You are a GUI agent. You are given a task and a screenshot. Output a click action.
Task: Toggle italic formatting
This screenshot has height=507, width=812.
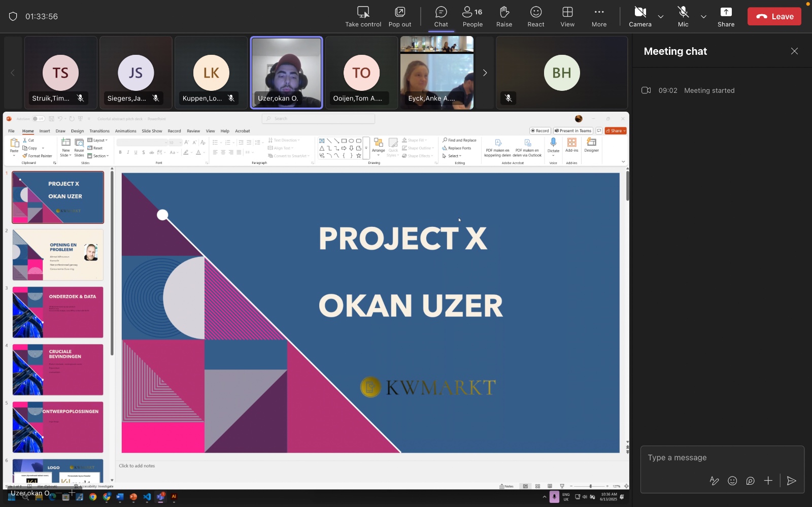[127, 152]
